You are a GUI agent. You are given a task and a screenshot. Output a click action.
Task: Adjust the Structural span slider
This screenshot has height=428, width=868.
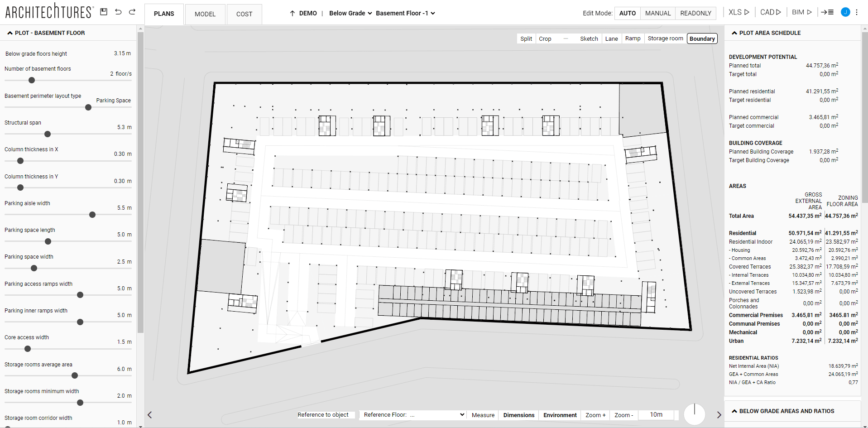point(47,134)
